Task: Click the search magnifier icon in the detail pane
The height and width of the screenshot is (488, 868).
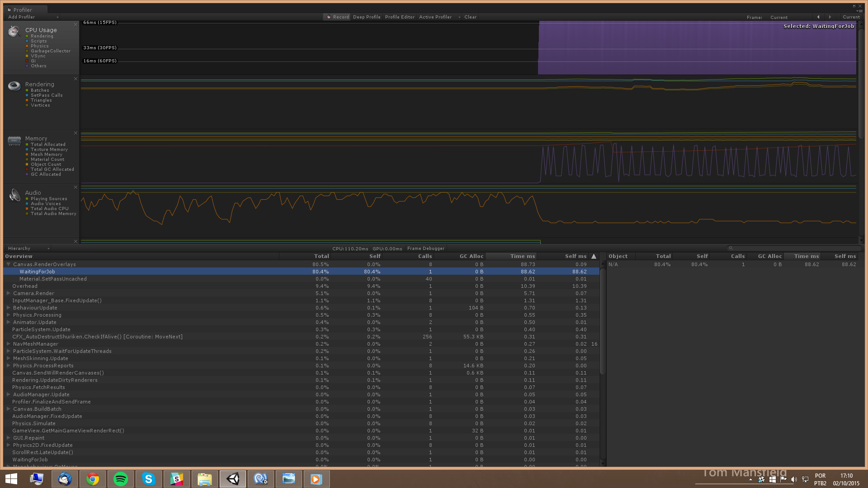Action: click(x=731, y=248)
